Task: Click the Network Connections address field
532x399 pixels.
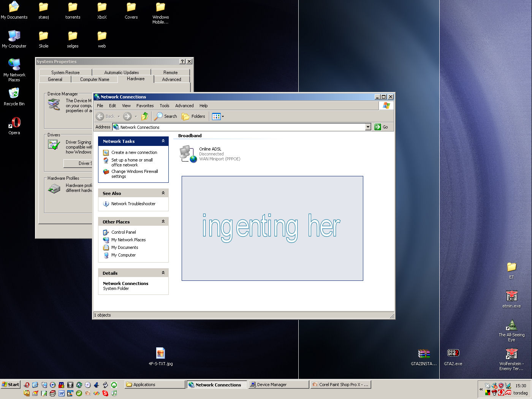Action: tap(242, 127)
